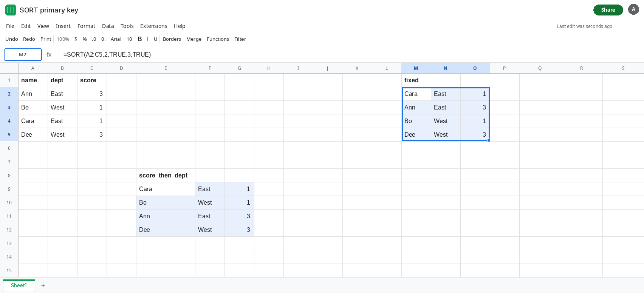Select column M header
The width and height of the screenshot is (644, 293).
click(416, 68)
